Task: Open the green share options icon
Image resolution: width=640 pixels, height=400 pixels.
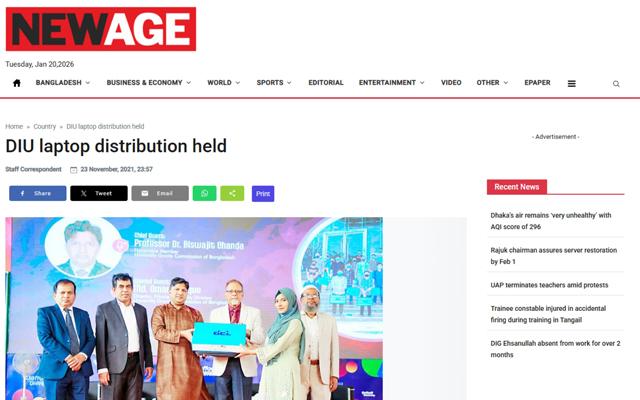Action: [232, 193]
